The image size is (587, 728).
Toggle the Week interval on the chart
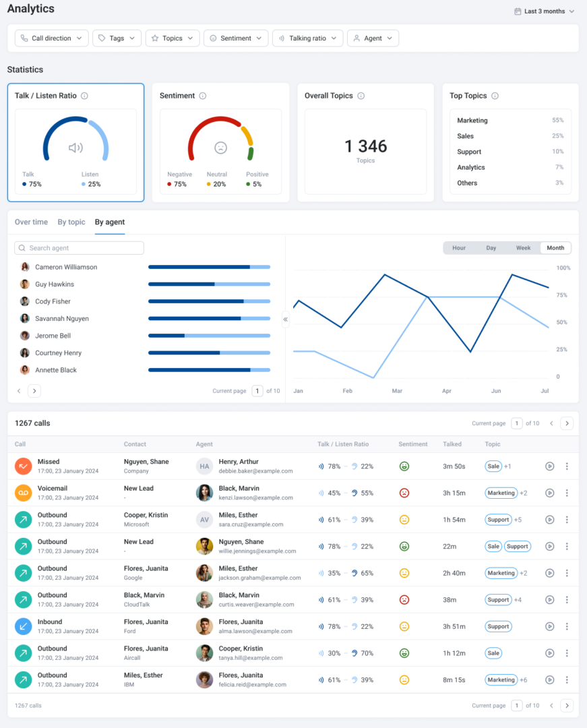[x=523, y=247]
